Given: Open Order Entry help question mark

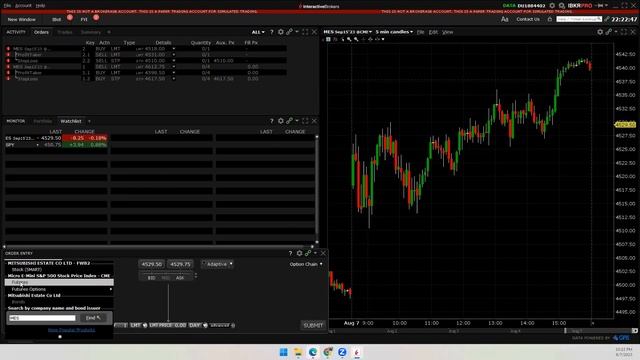Looking at the screenshot, I should point(290,253).
